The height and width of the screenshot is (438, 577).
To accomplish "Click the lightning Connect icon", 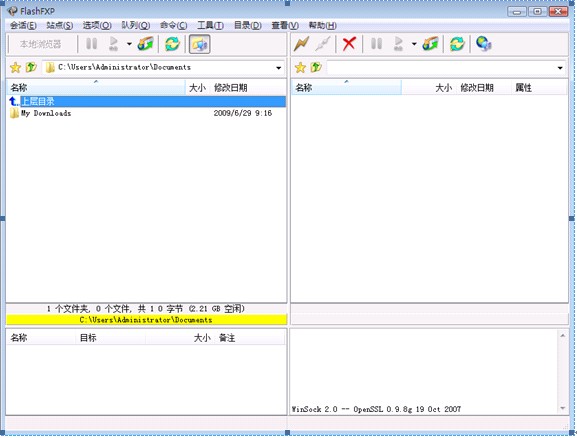I will [301, 44].
